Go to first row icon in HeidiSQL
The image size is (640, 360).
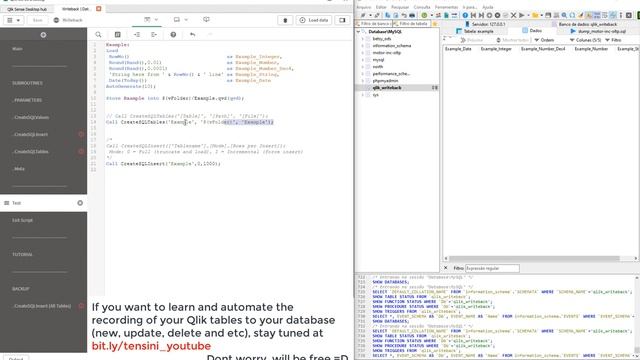click(x=473, y=15)
